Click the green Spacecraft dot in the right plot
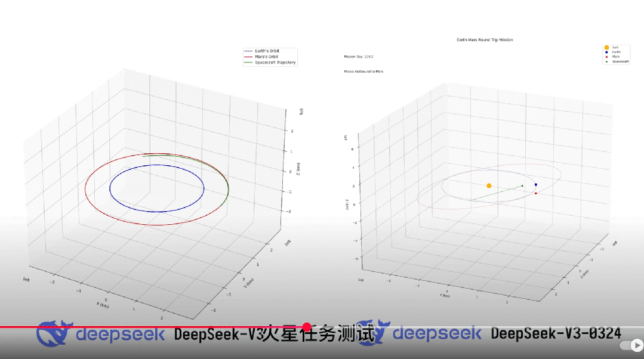Image resolution: width=644 pixels, height=359 pixels. click(522, 186)
